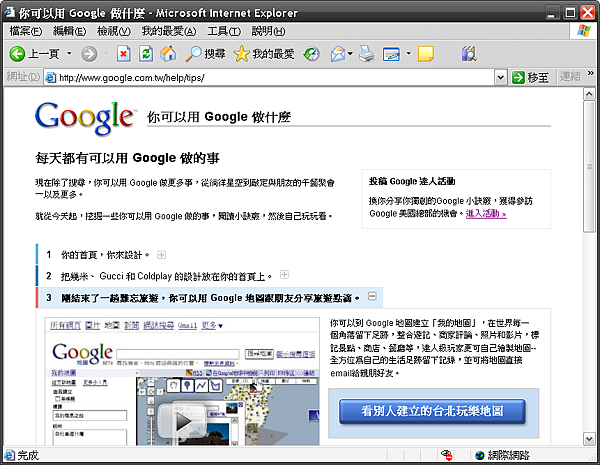Open the address bar dropdown list
600x465 pixels.
pos(501,78)
